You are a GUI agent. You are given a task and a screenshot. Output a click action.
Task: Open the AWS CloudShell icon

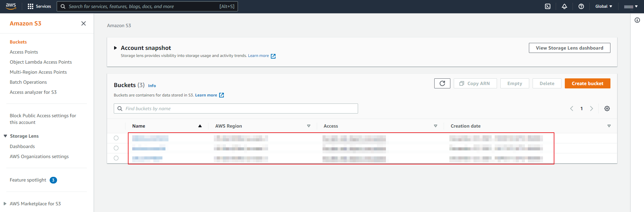point(547,6)
